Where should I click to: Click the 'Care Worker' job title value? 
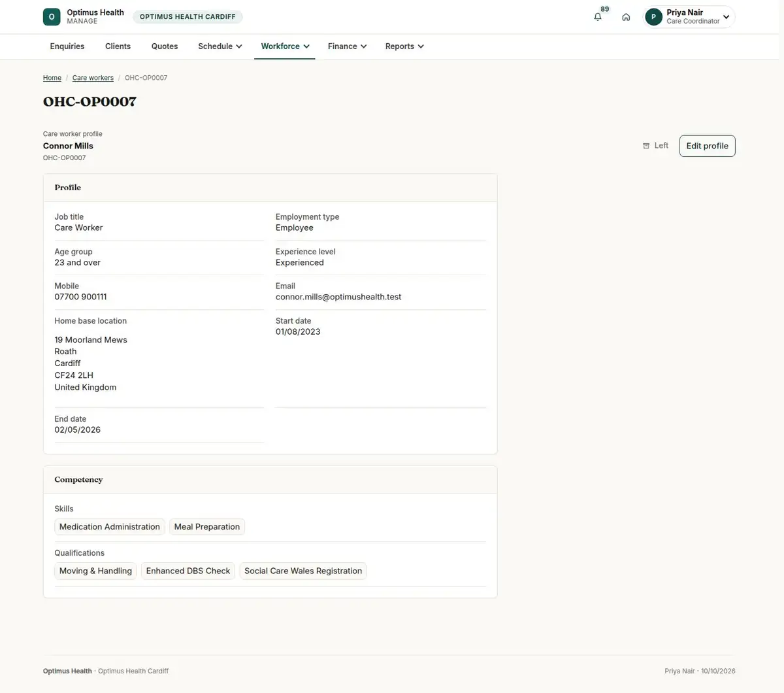pyautogui.click(x=78, y=228)
